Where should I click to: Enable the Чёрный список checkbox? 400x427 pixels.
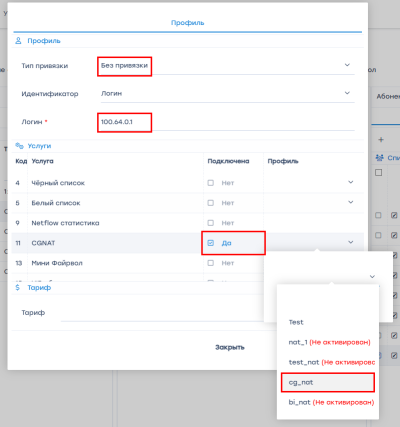click(x=211, y=183)
